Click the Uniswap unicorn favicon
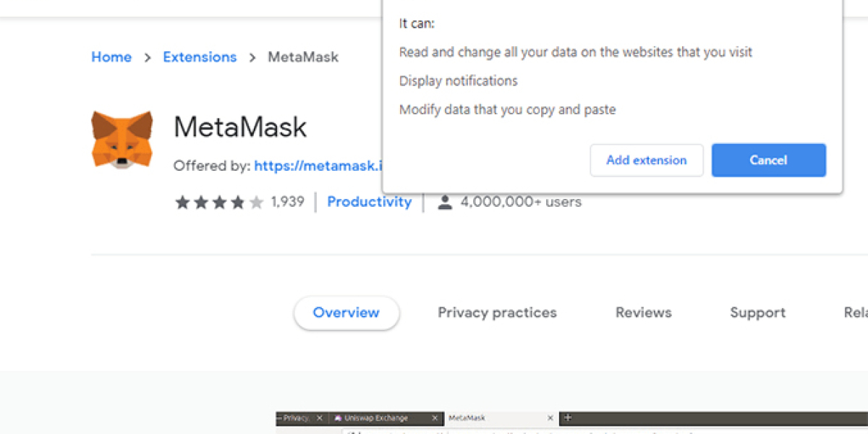 pos(338,417)
